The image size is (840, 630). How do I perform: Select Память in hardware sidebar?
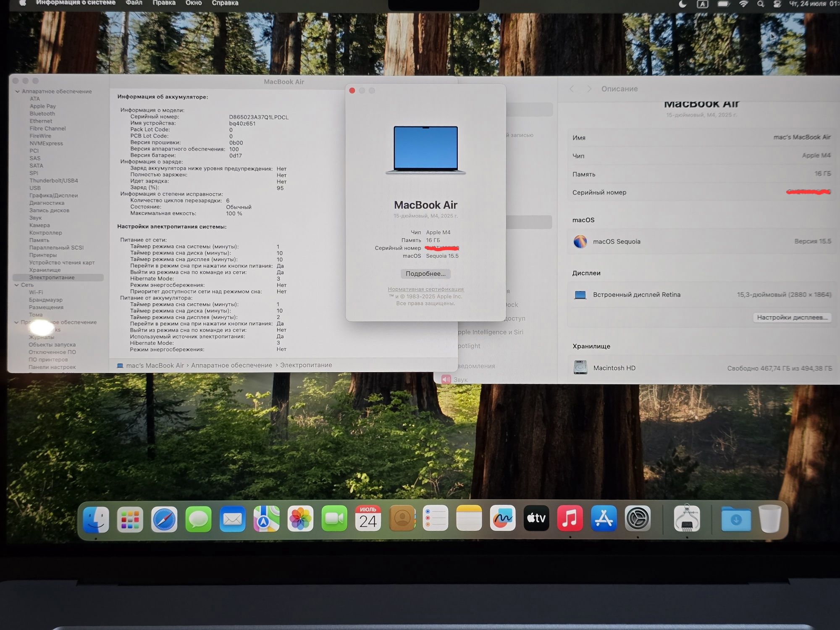coord(39,240)
